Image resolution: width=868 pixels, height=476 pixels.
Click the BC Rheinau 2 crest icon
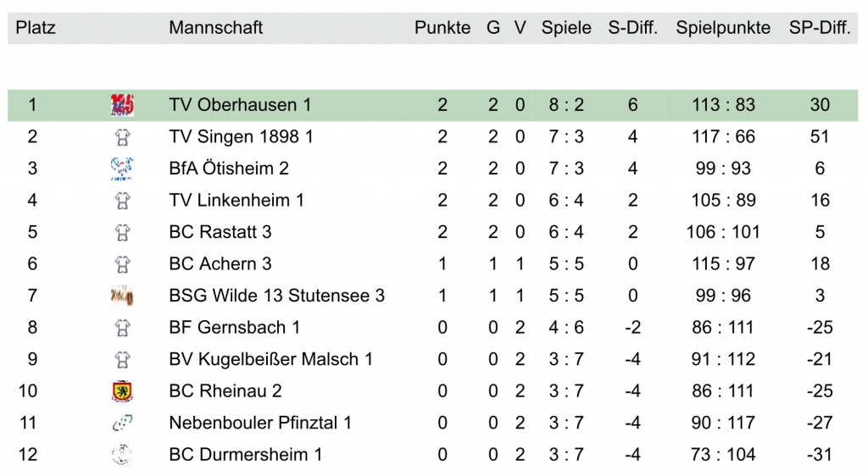click(x=122, y=391)
